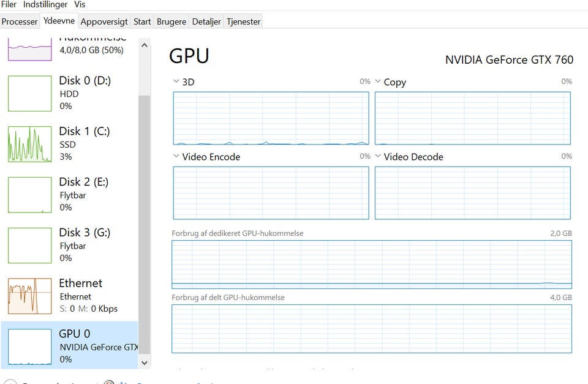
Task: Open the Appoversigt tab
Action: [104, 21]
